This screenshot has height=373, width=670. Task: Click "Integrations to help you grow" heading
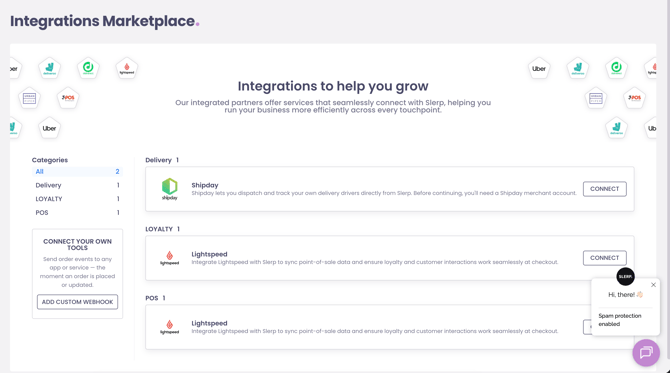(x=333, y=86)
